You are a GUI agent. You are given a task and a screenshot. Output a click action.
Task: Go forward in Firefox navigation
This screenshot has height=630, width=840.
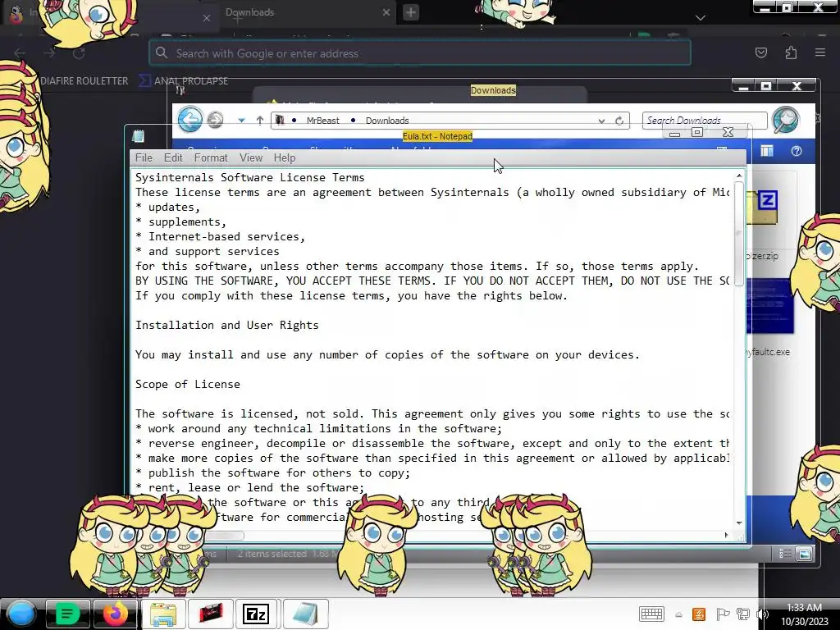point(49,53)
